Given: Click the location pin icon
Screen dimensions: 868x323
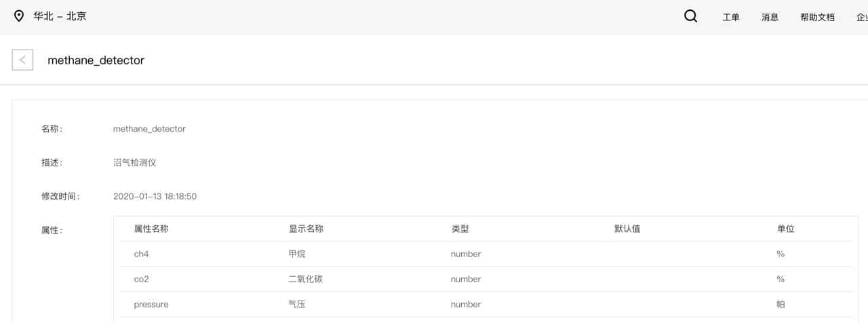Looking at the screenshot, I should click(x=19, y=16).
